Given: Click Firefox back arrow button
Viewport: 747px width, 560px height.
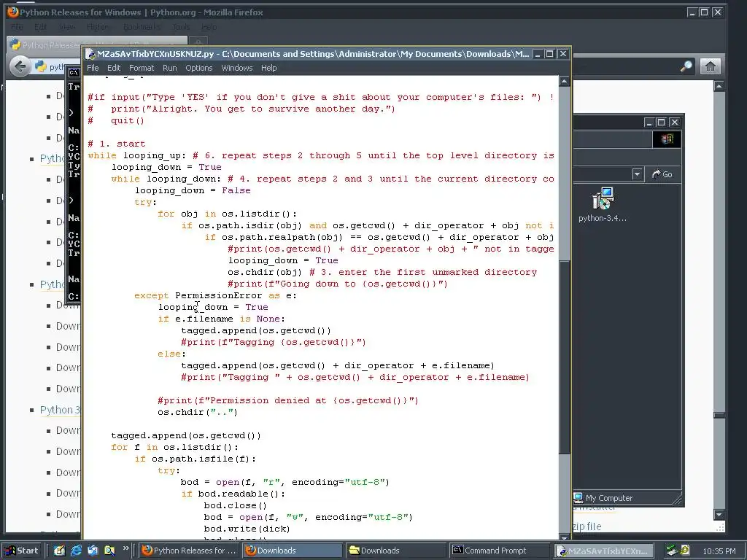Looking at the screenshot, I should pyautogui.click(x=20, y=66).
